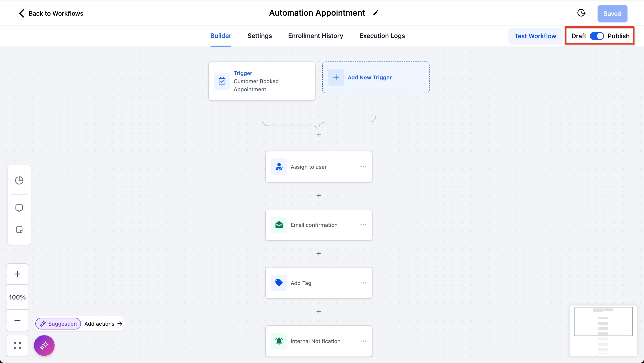
Task: Add a sticky note icon
Action: pyautogui.click(x=19, y=229)
